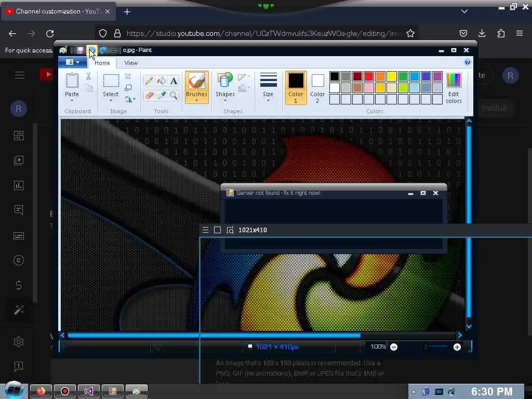Open YouTube Studio Comments sidebar icon
This screenshot has height=399, width=532.
point(19,210)
